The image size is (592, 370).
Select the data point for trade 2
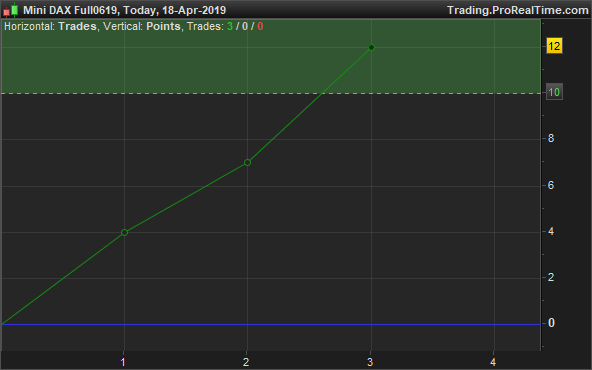(x=247, y=162)
